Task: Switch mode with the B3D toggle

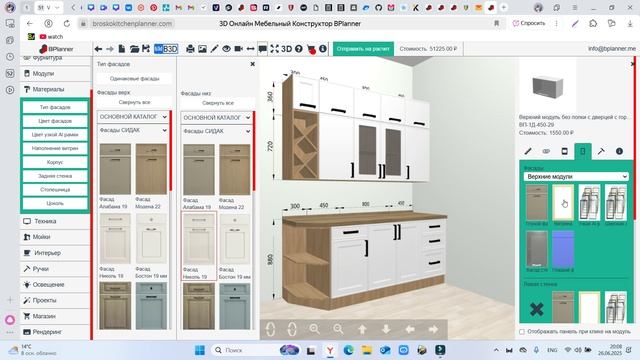Action: (x=166, y=49)
